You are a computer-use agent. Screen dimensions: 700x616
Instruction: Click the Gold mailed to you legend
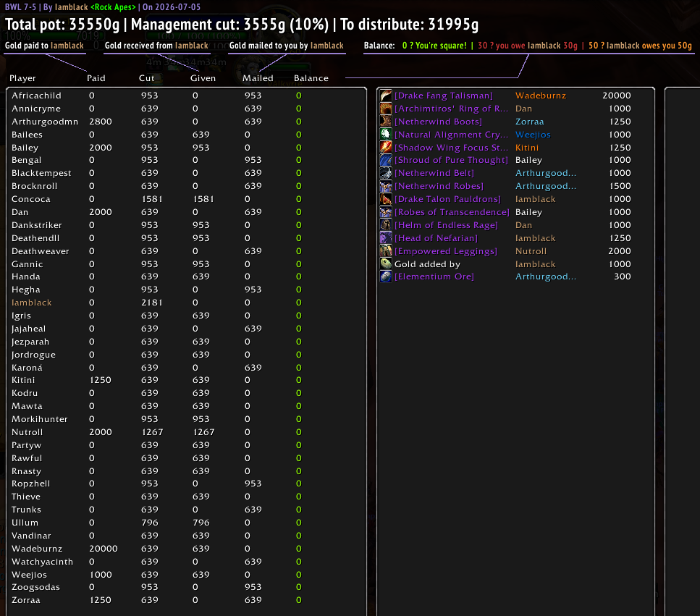tap(286, 46)
